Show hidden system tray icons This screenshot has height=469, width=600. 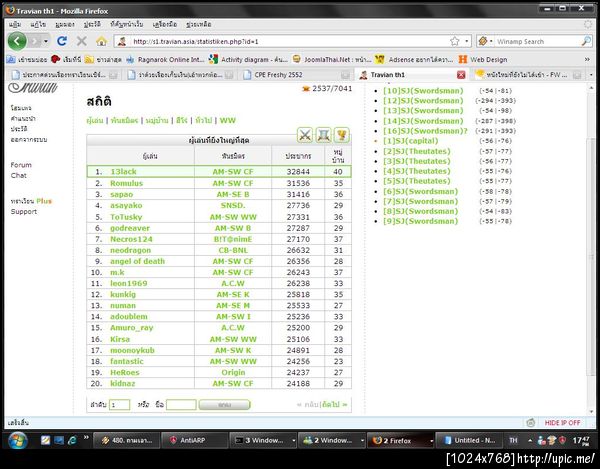[530, 440]
